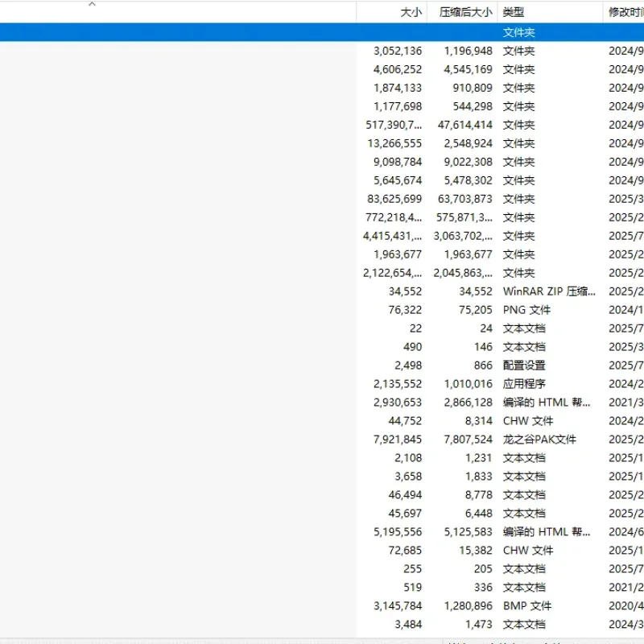Select HTML help row sized 2,930,653
Image resolution: width=644 pixels, height=644 pixels.
tap(322, 402)
